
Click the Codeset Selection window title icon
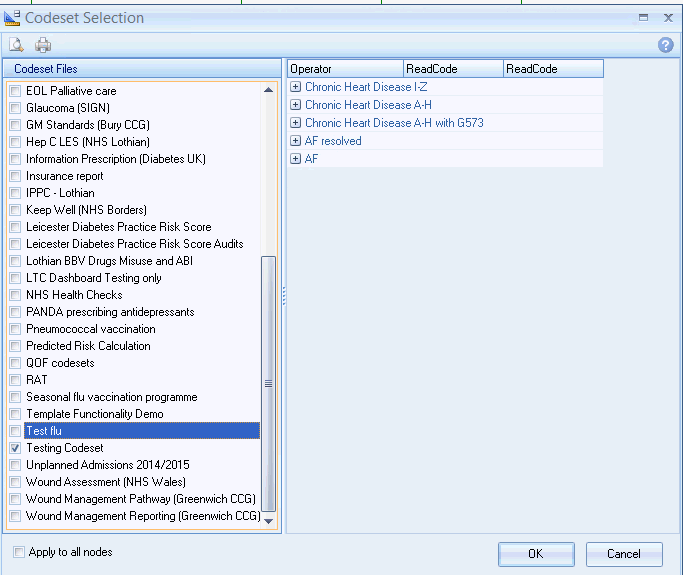click(x=14, y=17)
